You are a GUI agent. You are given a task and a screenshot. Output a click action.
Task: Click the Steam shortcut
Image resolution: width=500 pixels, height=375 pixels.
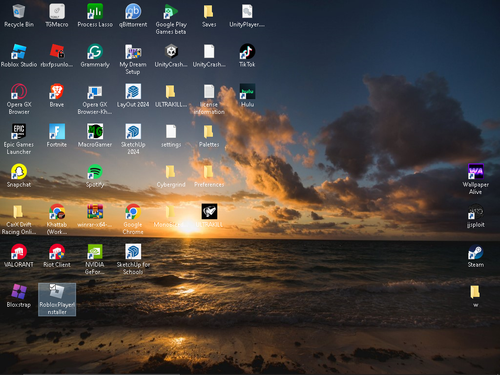pos(476,252)
